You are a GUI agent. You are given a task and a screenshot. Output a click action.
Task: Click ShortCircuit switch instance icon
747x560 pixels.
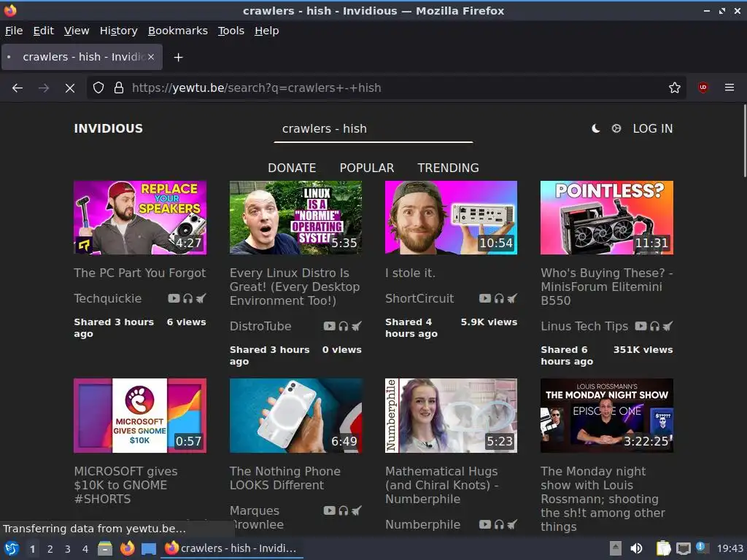pos(512,298)
